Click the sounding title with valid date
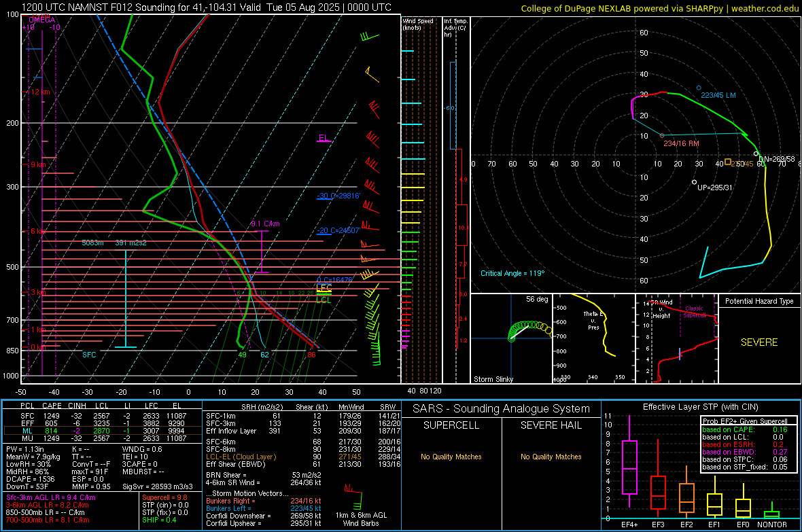The image size is (802, 532). 206,7
